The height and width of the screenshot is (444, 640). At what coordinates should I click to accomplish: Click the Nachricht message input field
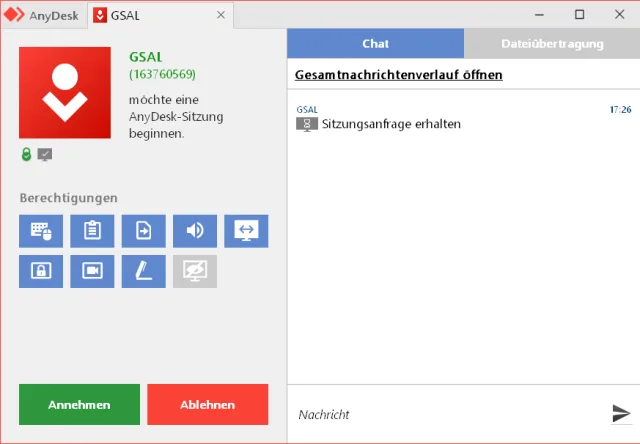[449, 415]
